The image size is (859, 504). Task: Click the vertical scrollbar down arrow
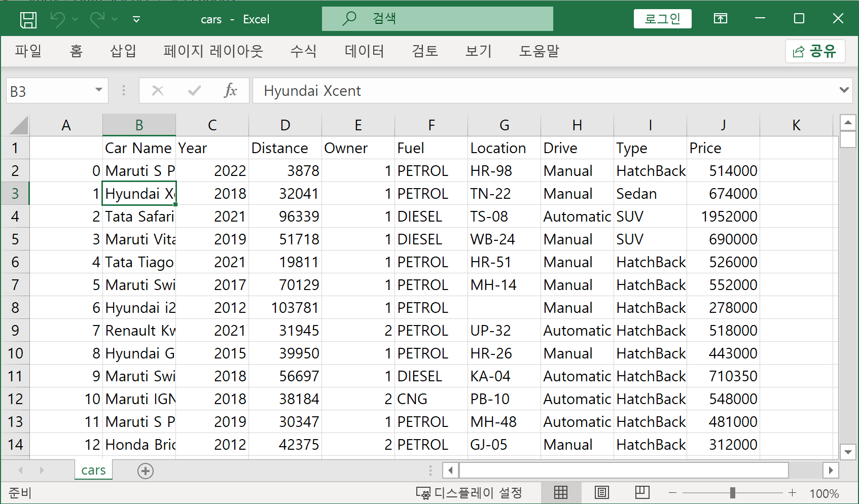tap(848, 451)
